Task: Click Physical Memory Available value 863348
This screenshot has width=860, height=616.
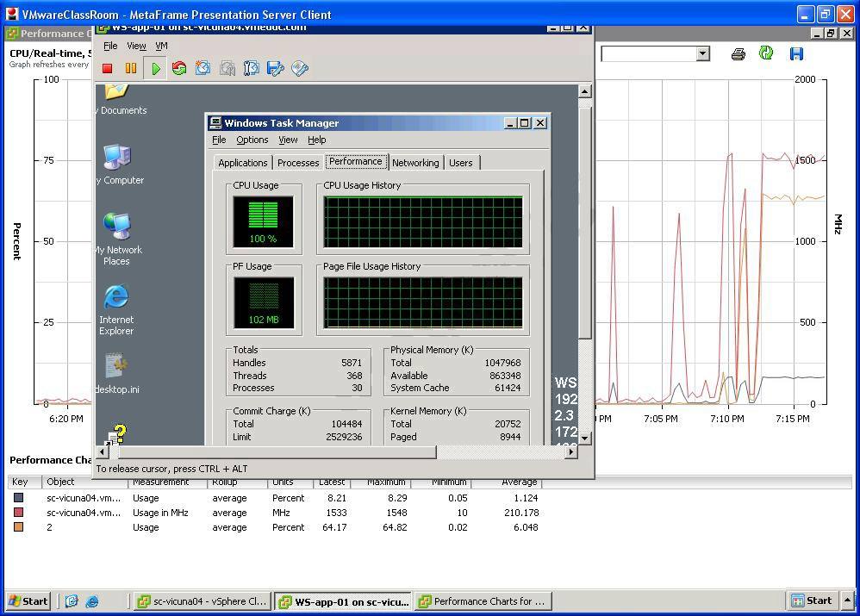Action: click(x=505, y=376)
